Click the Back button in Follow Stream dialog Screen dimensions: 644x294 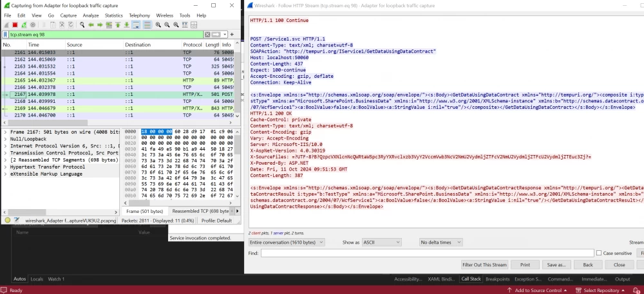pos(588,265)
